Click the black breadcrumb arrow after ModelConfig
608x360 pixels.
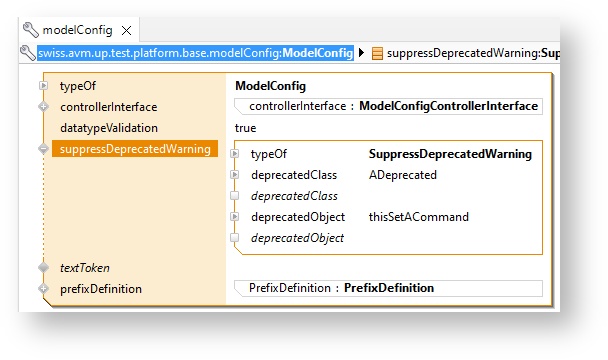click(361, 52)
